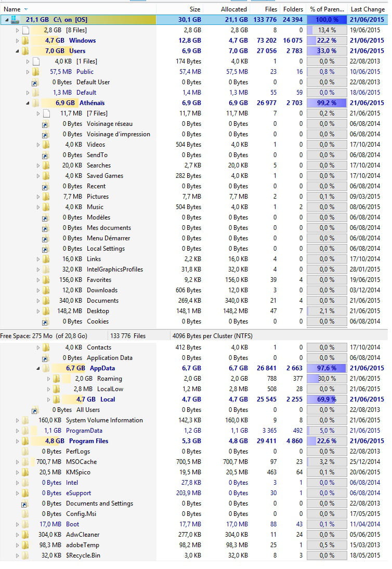Click the Documents and Settings shortcut icon
This screenshot has height=569, width=392.
point(24,504)
